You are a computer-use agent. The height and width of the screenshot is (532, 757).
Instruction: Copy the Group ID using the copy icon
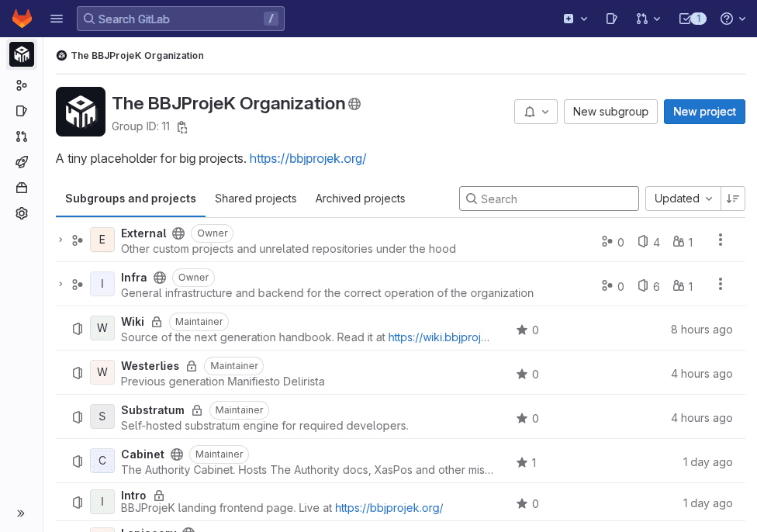click(x=182, y=127)
